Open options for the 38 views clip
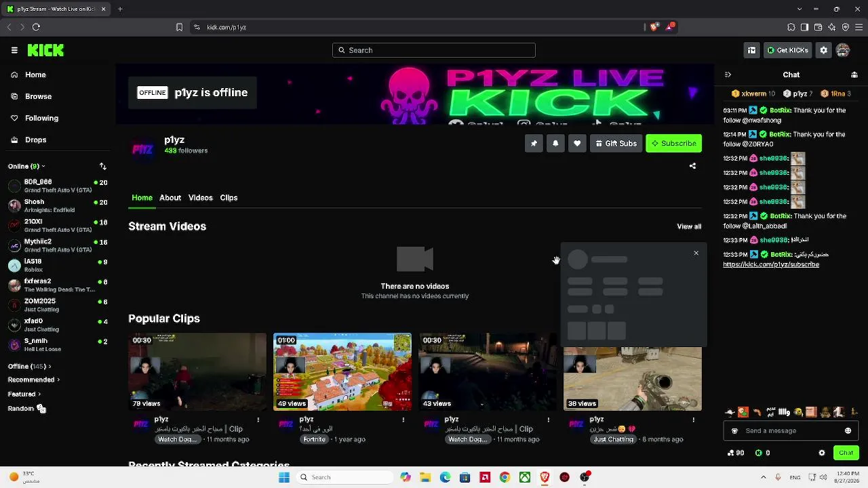Viewport: 868px width, 488px height. pyautogui.click(x=693, y=420)
